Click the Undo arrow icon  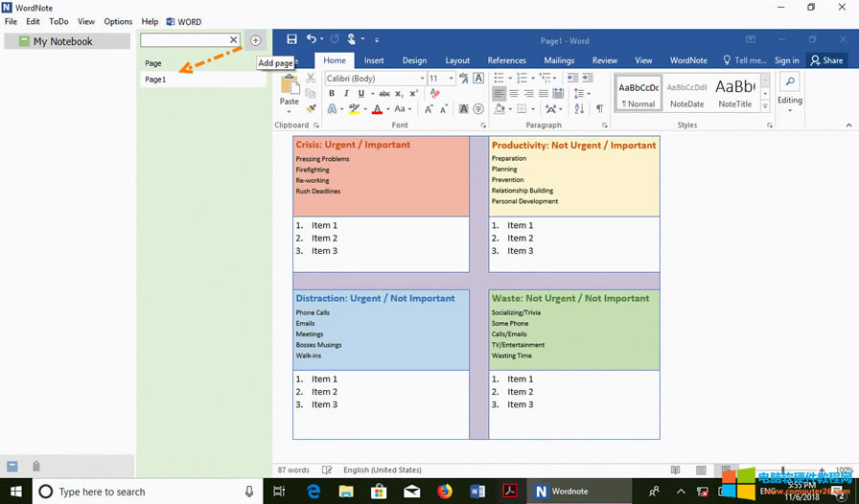tap(312, 39)
